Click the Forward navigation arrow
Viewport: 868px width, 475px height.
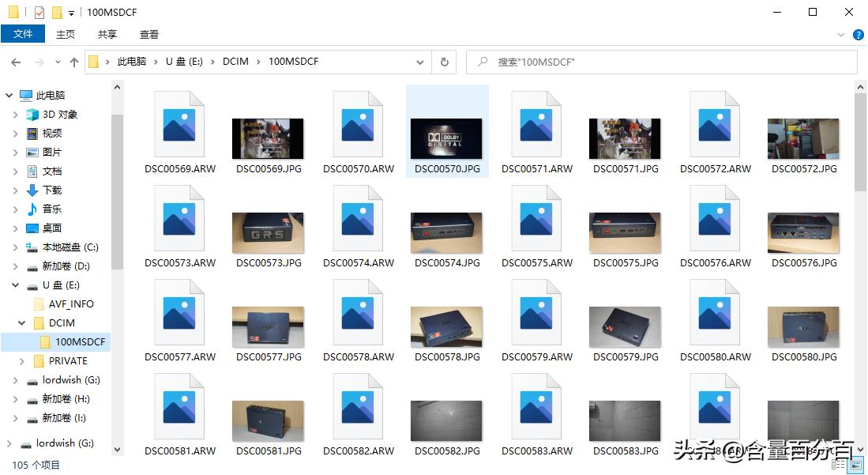coord(39,62)
